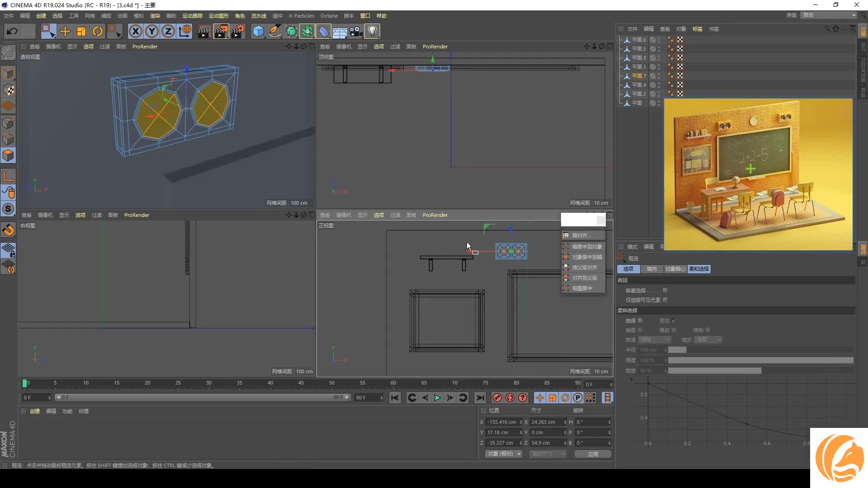Click the Record Active Objects keyframe button
This screenshot has width=868, height=488.
[497, 398]
